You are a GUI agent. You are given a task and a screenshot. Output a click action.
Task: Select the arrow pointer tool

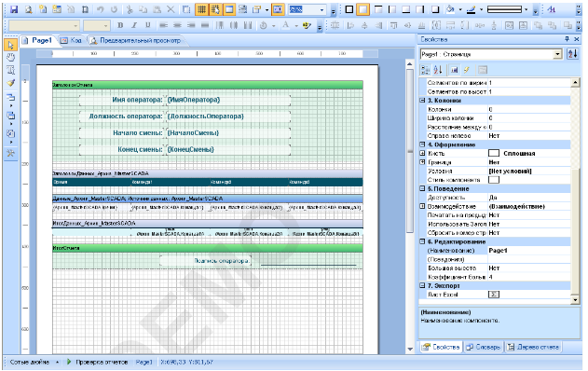point(10,45)
